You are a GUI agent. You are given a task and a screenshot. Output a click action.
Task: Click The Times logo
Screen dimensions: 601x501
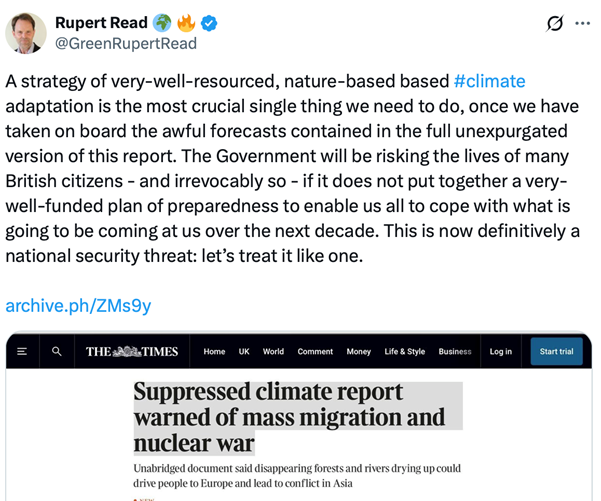click(x=132, y=351)
